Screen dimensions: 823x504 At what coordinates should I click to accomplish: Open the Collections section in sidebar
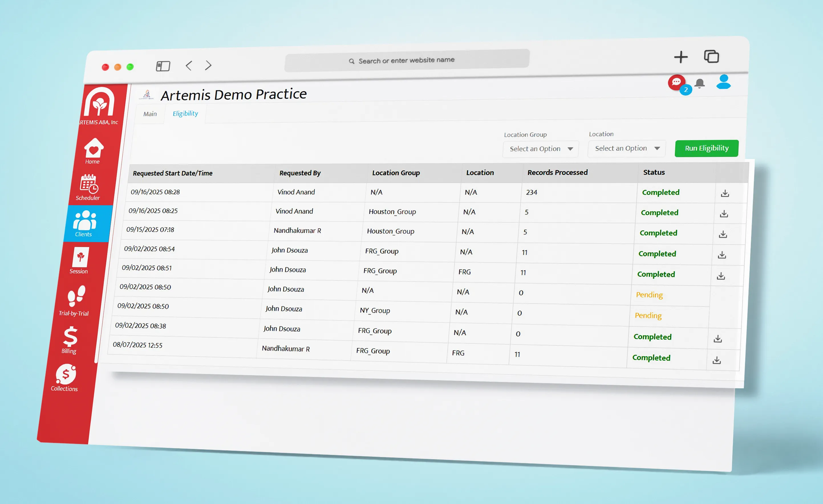click(65, 378)
